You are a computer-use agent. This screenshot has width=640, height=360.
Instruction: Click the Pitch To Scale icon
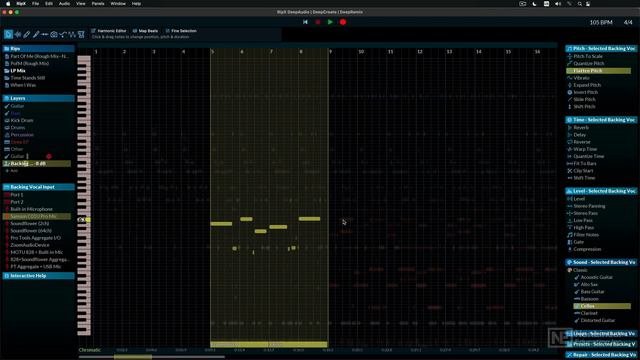point(569,56)
